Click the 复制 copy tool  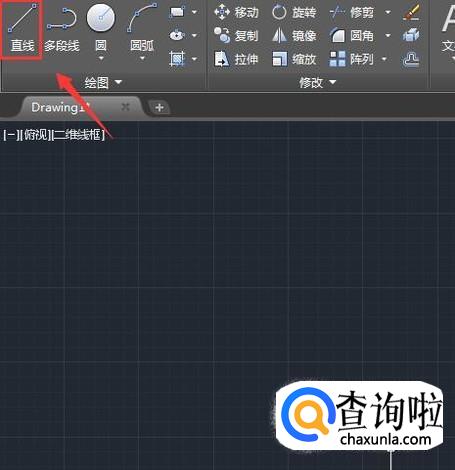coord(236,35)
